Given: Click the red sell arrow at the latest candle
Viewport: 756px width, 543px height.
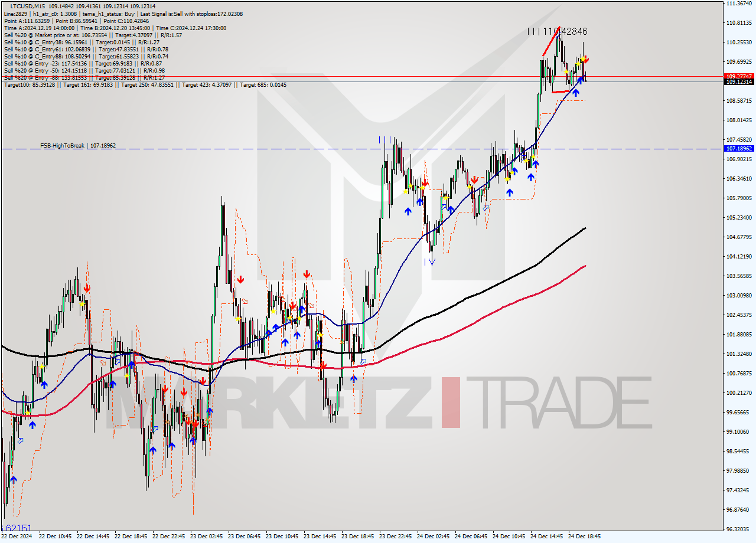Looking at the screenshot, I should point(585,59).
